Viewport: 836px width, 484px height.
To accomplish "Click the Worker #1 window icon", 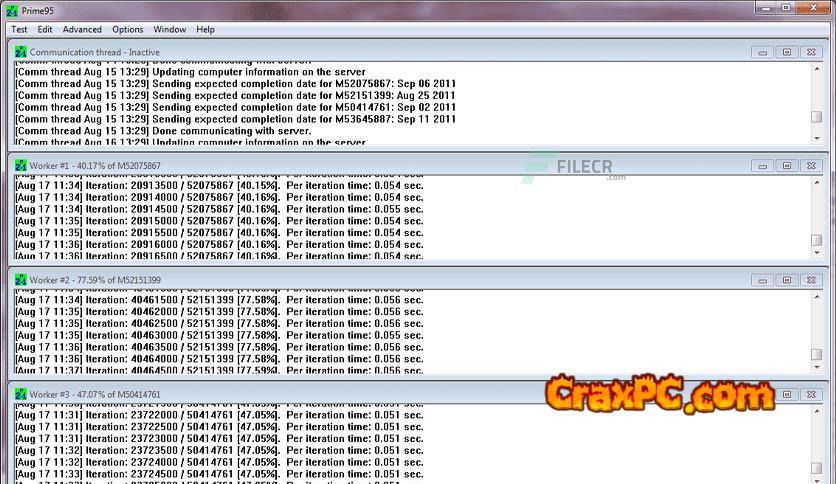I will tap(21, 166).
